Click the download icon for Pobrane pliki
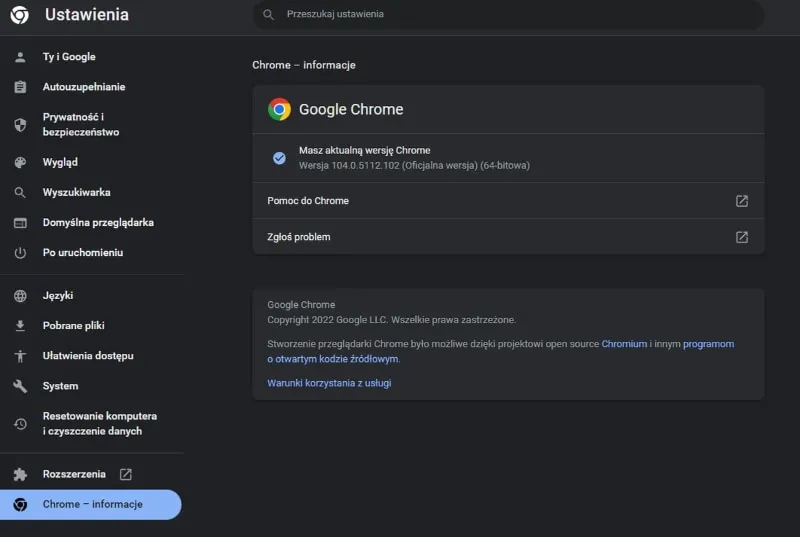 [x=20, y=326]
